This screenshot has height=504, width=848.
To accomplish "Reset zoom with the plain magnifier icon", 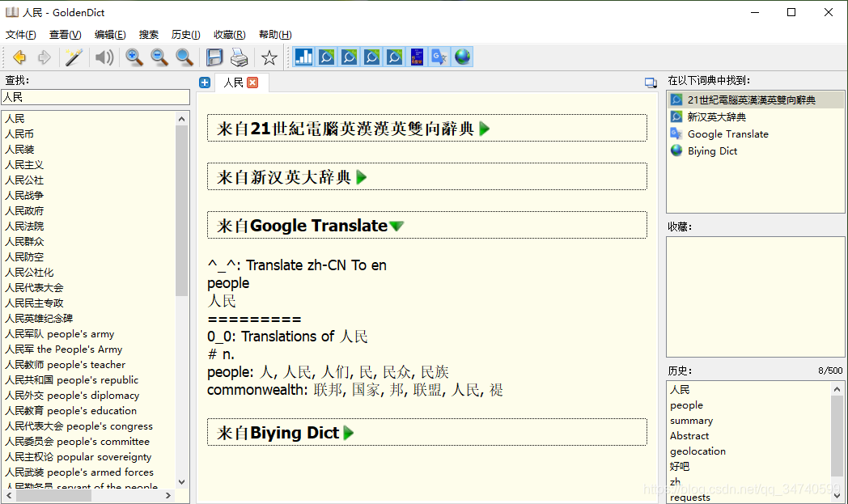I will click(184, 57).
